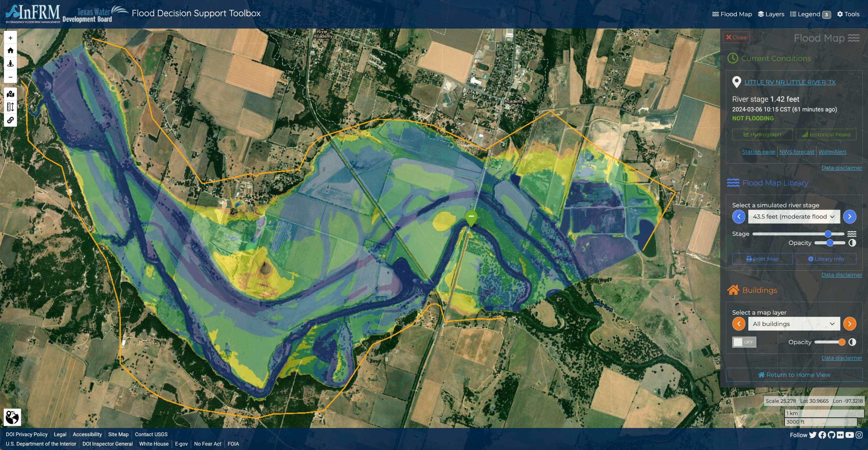
Task: Activate the ruler measurement tool
Action: pyautogui.click(x=10, y=107)
